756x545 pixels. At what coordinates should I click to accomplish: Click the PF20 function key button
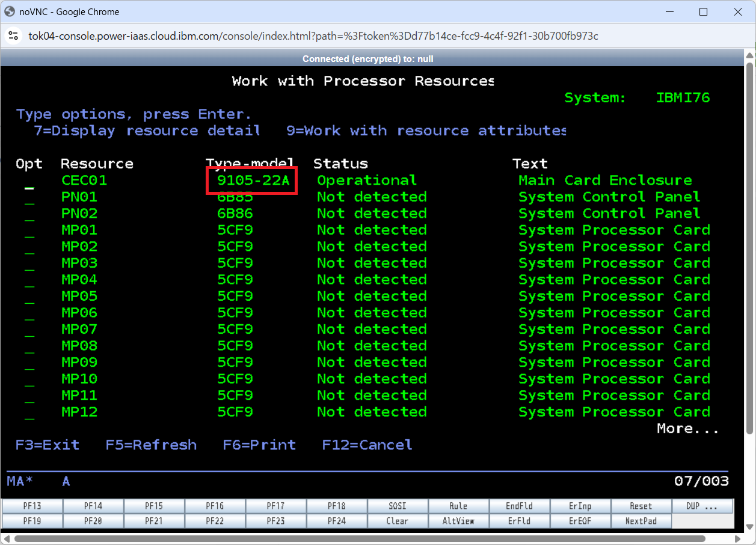93,521
